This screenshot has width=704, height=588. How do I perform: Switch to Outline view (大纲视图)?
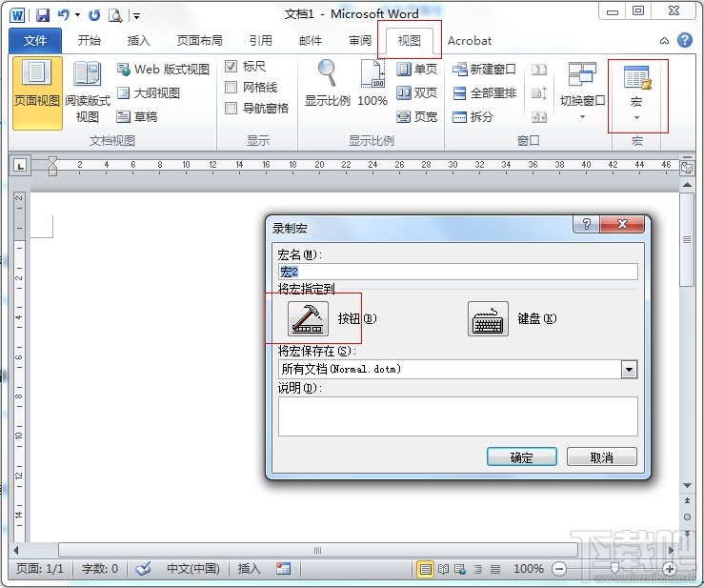149,93
